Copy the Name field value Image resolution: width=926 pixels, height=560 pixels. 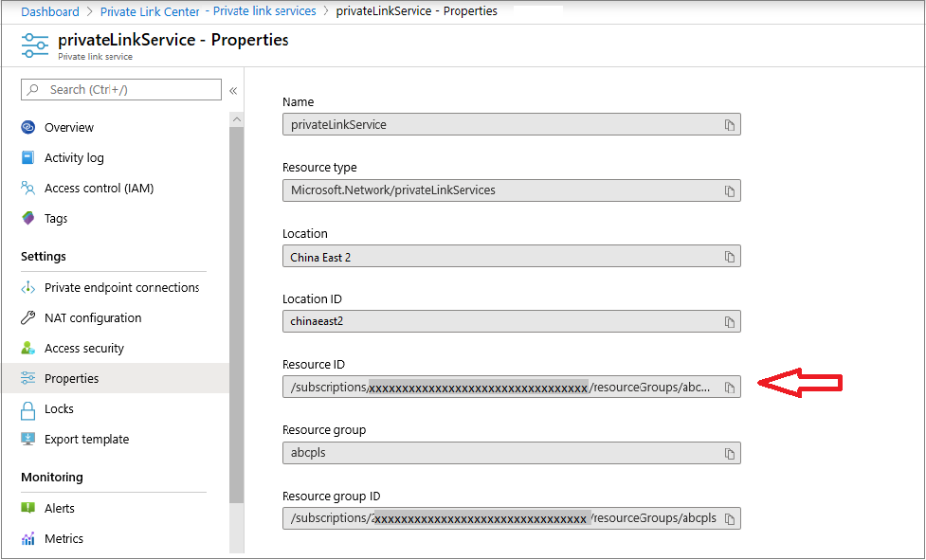(730, 125)
